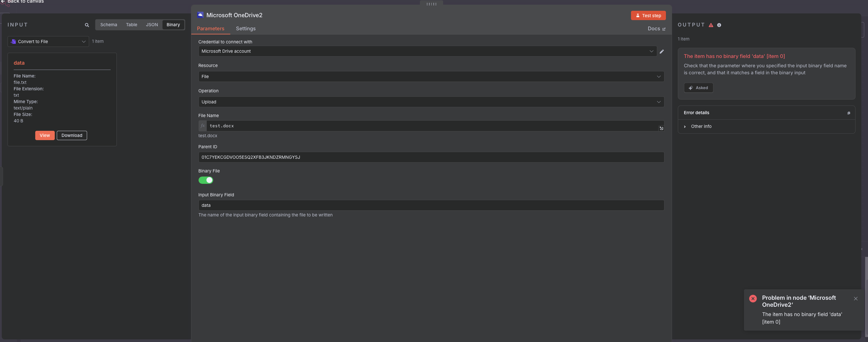Click the output info icon

point(719,25)
